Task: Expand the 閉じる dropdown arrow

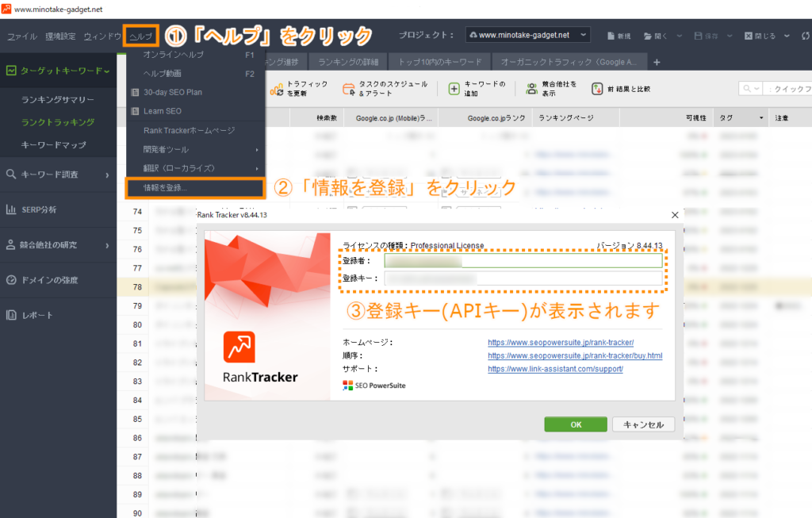Action: [787, 36]
